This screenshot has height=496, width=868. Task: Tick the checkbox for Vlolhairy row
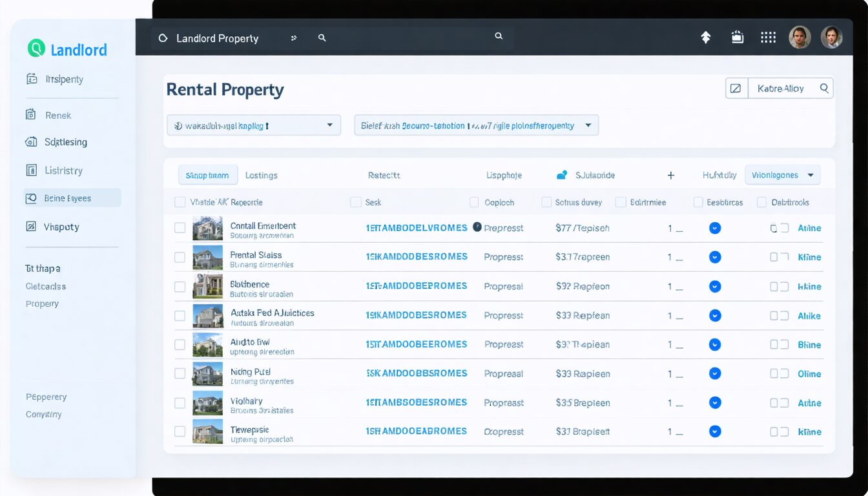pyautogui.click(x=180, y=403)
